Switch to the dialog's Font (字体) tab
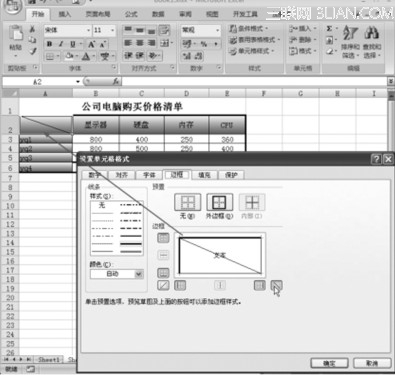The width and height of the screenshot is (395, 375). 149,175
